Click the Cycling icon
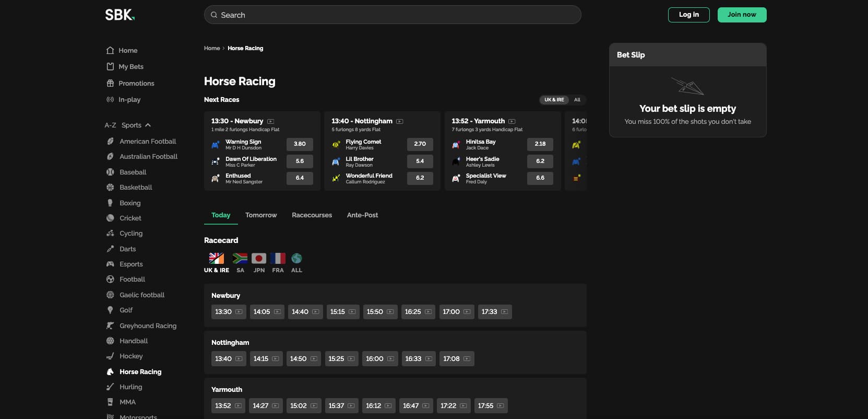Screen dimensions: 868x419 click(x=110, y=234)
